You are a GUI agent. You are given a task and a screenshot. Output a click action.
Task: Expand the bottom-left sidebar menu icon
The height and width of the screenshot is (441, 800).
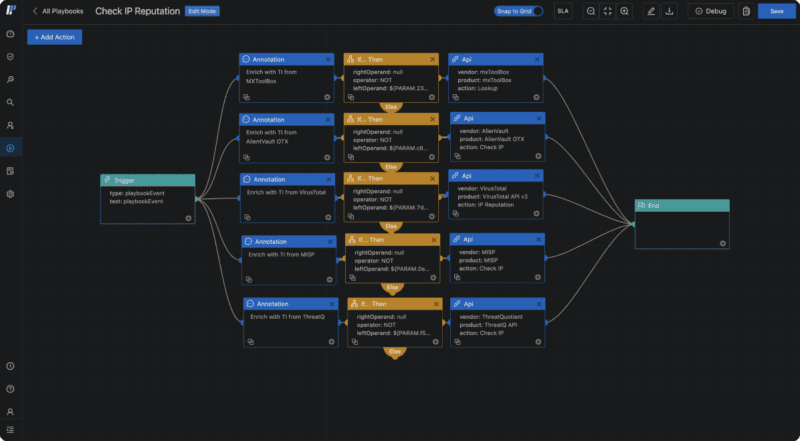(10, 430)
